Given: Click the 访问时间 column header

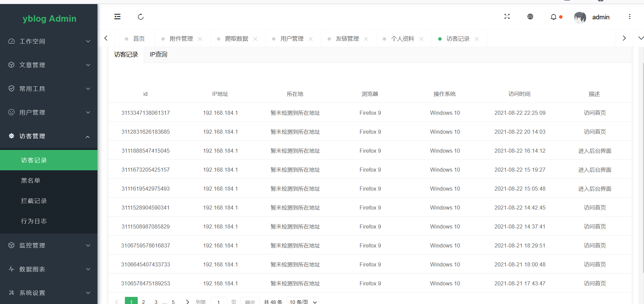Looking at the screenshot, I should click(x=519, y=94).
